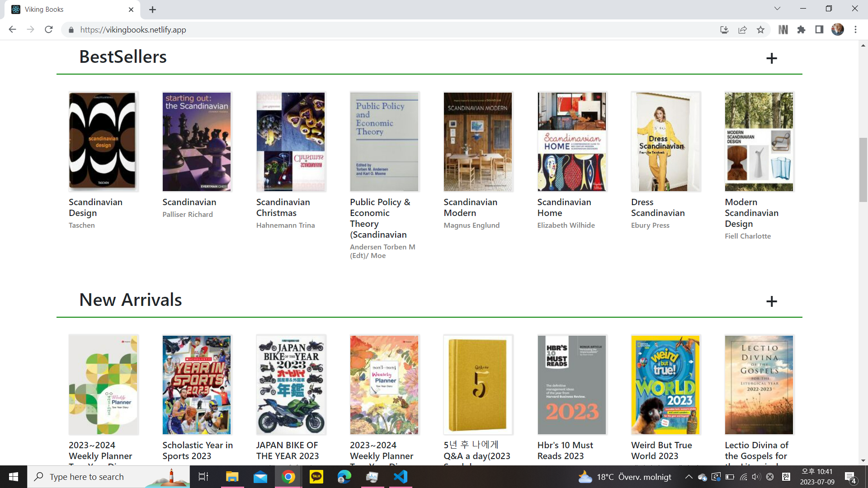Image resolution: width=868 pixels, height=488 pixels.
Task: Open a new browser tab
Action: click(153, 9)
